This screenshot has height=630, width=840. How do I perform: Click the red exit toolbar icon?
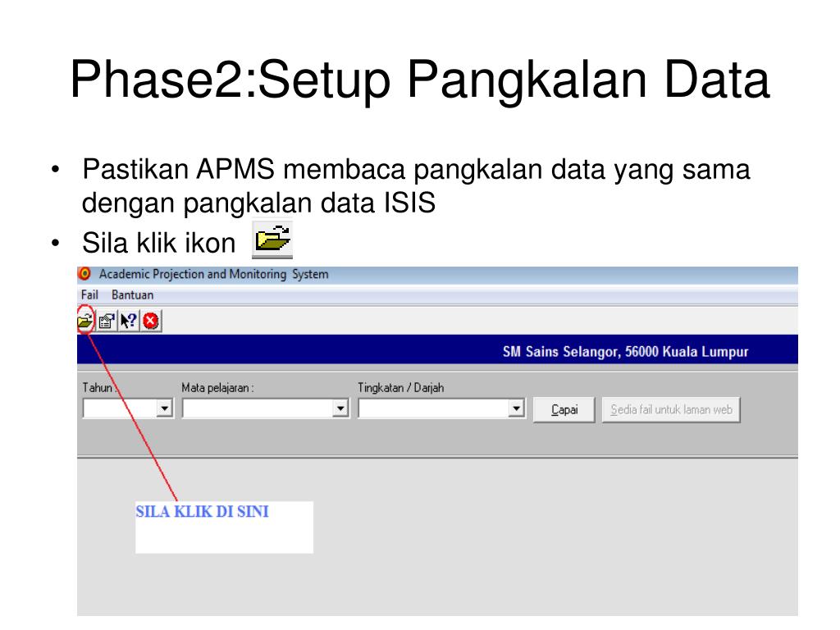151,321
